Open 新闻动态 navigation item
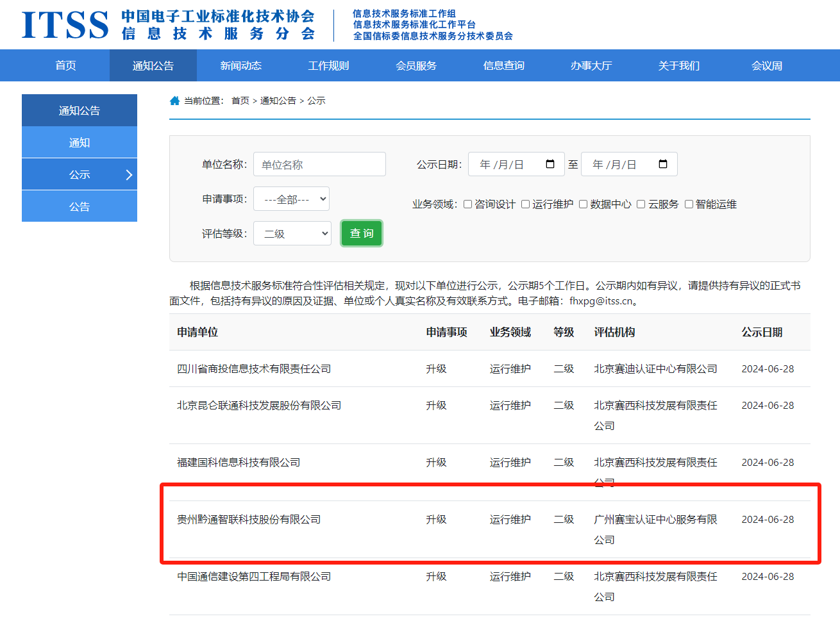The width and height of the screenshot is (840, 628). pyautogui.click(x=241, y=65)
